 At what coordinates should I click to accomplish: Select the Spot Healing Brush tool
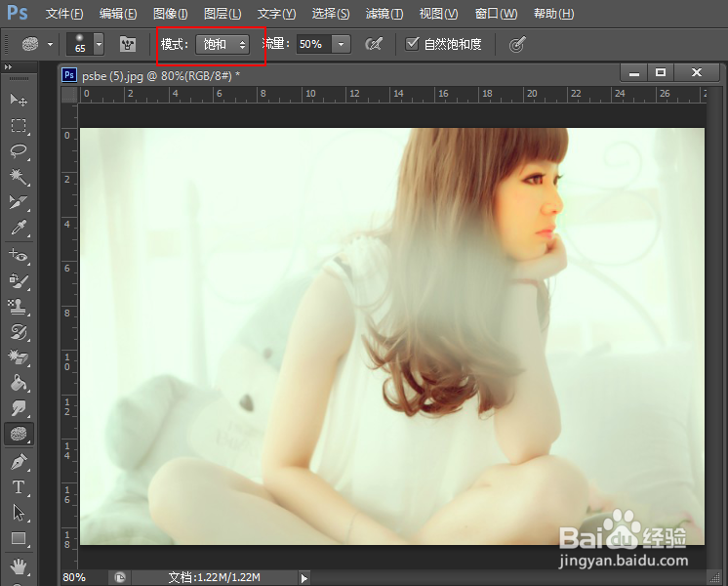point(19,255)
